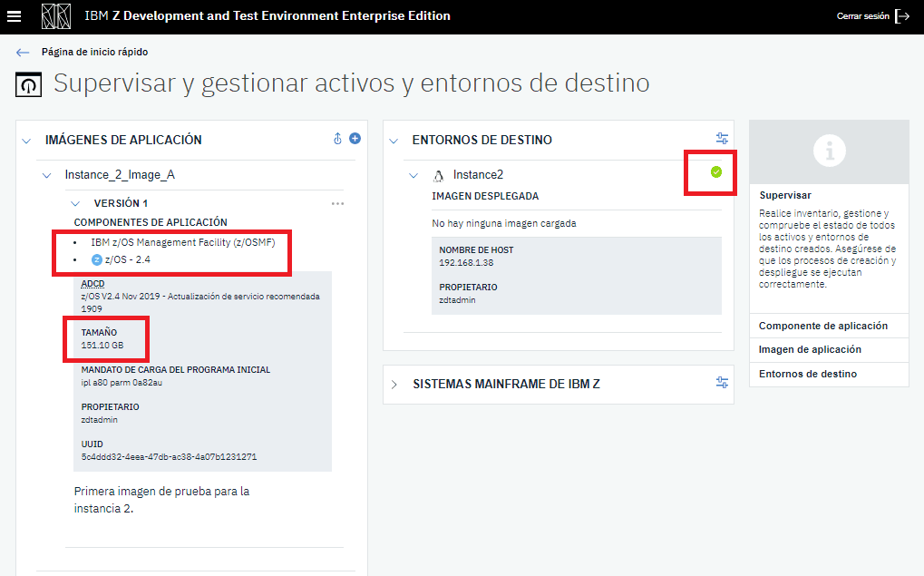Expand Sistemas Mainframe de IBM Z section

coord(394,384)
